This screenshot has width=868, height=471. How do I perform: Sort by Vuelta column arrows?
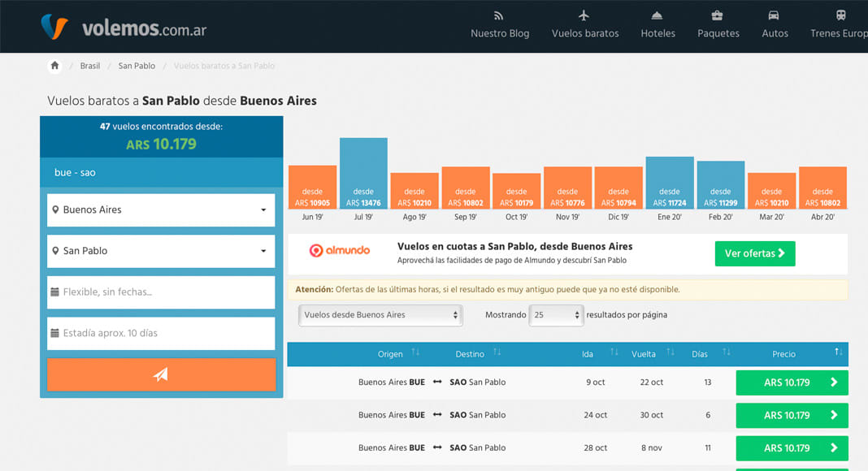coord(671,352)
